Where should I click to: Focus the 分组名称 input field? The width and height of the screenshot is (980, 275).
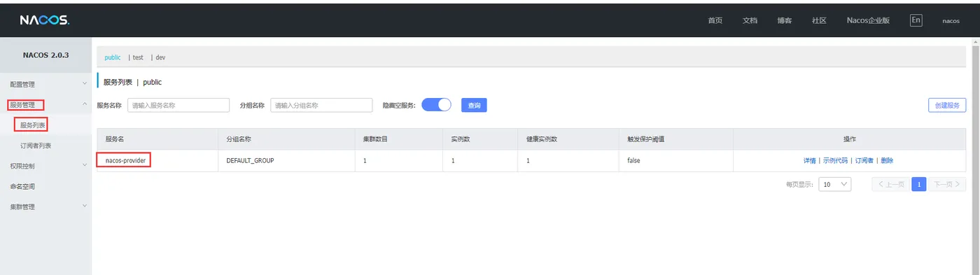tap(321, 105)
